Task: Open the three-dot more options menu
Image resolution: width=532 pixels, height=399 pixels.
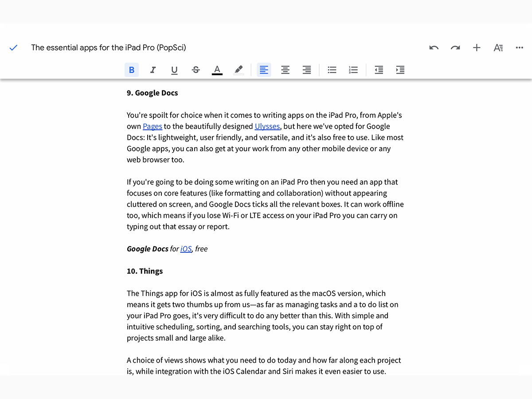Action: [x=520, y=48]
